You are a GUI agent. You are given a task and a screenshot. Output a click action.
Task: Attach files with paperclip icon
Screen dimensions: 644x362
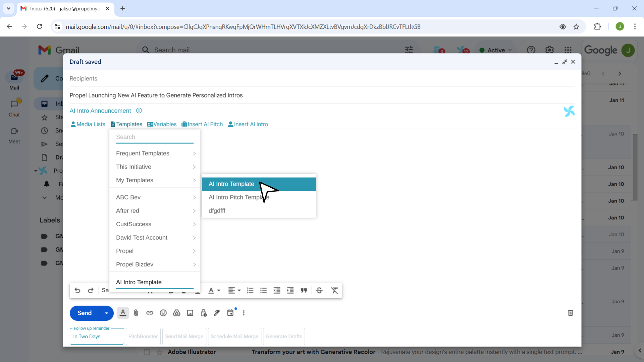(x=136, y=313)
